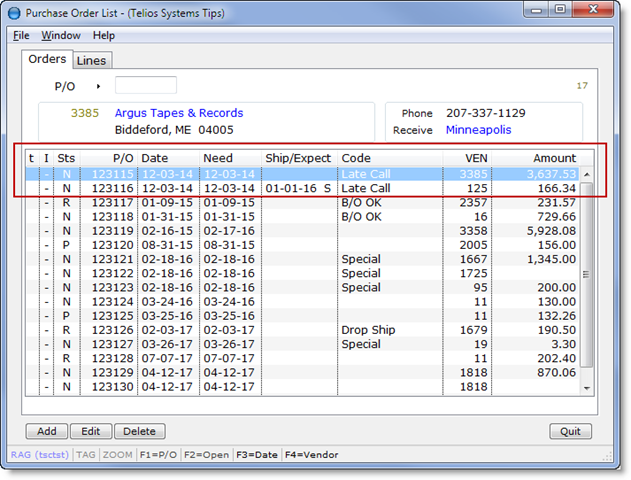
Task: Click the ZOOM indicator in status bar
Action: pyautogui.click(x=116, y=455)
